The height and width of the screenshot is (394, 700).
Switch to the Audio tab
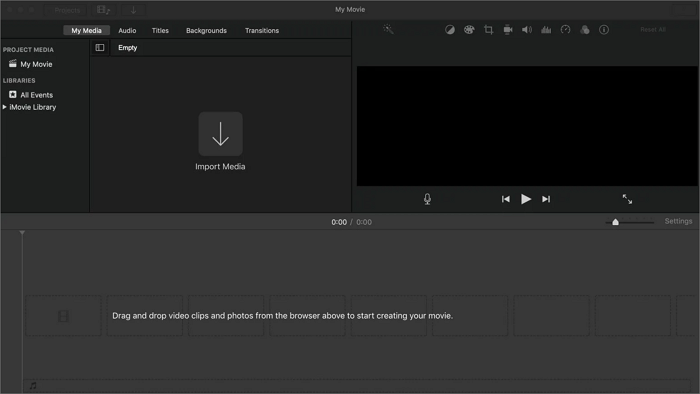click(x=127, y=30)
